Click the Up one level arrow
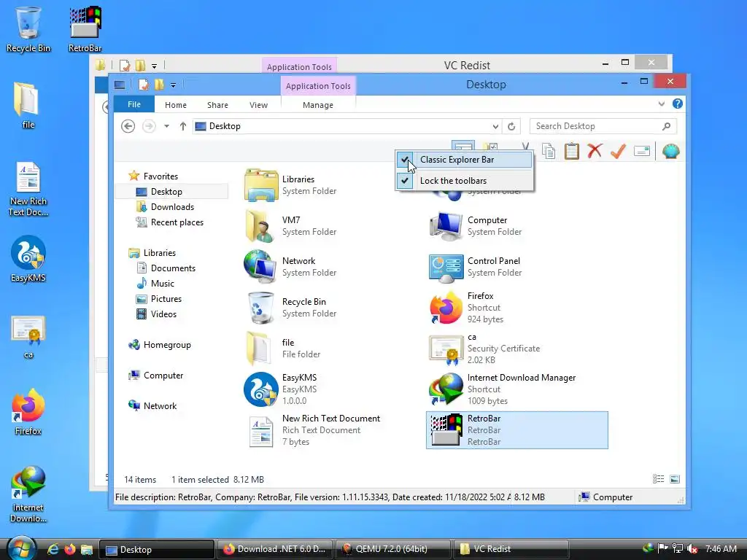The height and width of the screenshot is (560, 747). 183,126
